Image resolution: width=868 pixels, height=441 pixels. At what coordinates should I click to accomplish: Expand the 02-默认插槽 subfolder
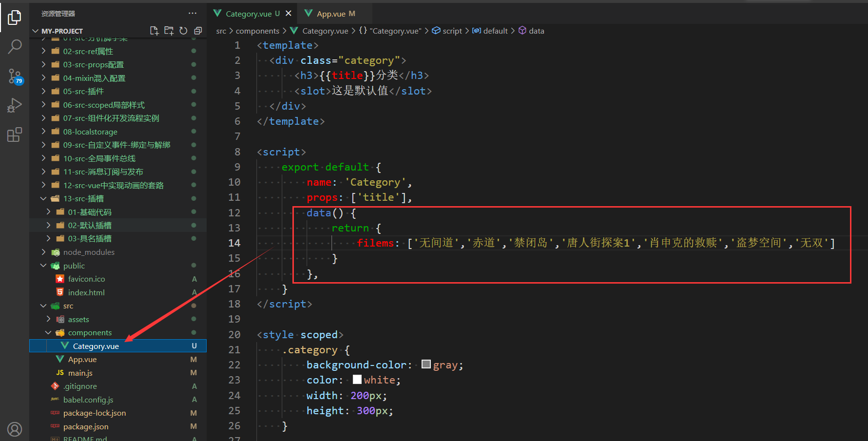click(90, 225)
